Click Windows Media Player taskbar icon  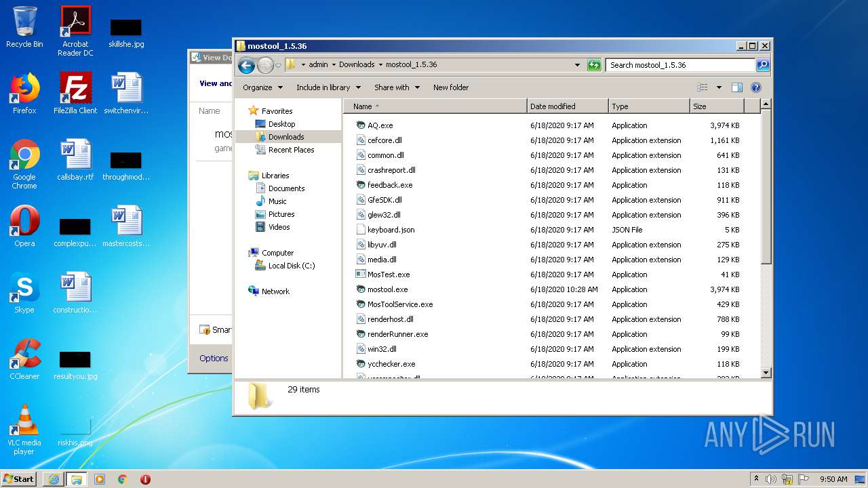coord(100,479)
